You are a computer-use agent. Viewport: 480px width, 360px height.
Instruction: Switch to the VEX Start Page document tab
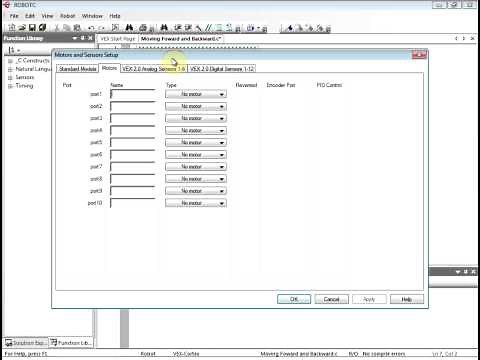click(118, 39)
